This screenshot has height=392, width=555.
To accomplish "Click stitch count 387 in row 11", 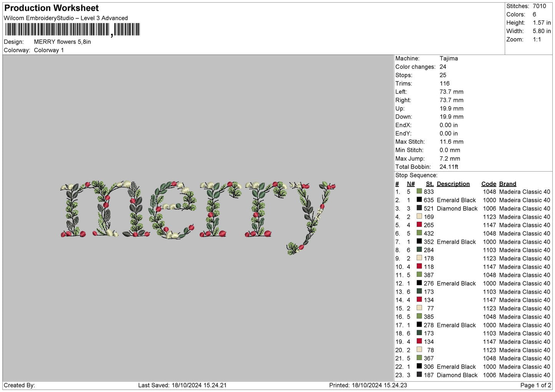I will tap(429, 275).
